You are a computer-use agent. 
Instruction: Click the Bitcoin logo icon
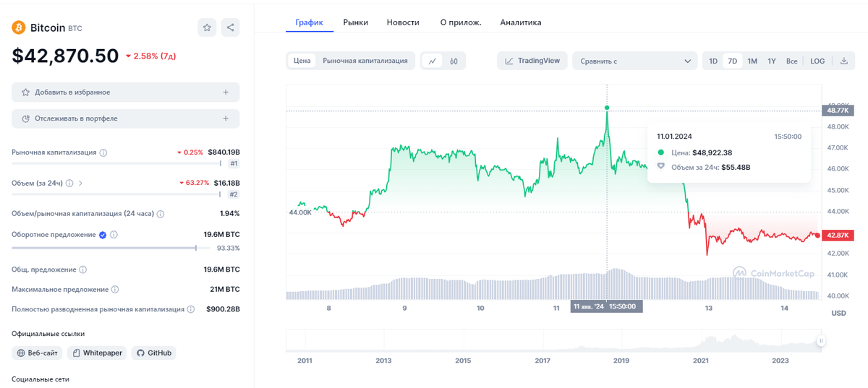tap(19, 27)
